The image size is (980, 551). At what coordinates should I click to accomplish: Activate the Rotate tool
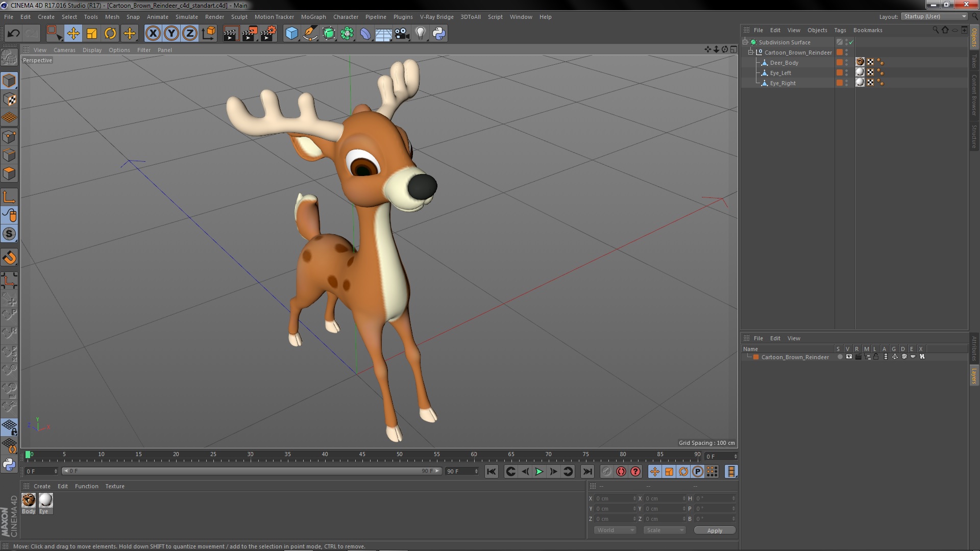click(110, 34)
